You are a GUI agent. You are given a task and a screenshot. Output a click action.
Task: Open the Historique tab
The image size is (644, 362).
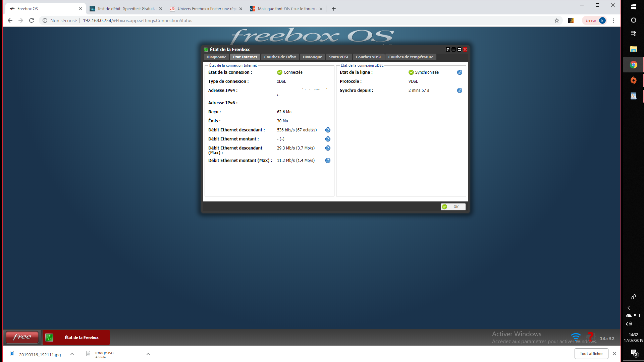312,57
